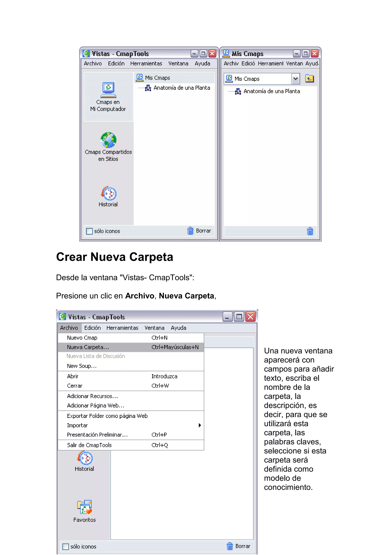Screen dimensions: 392x555
Task: Expand Mis Cmaps location dropdown arrow
Action: 295,79
